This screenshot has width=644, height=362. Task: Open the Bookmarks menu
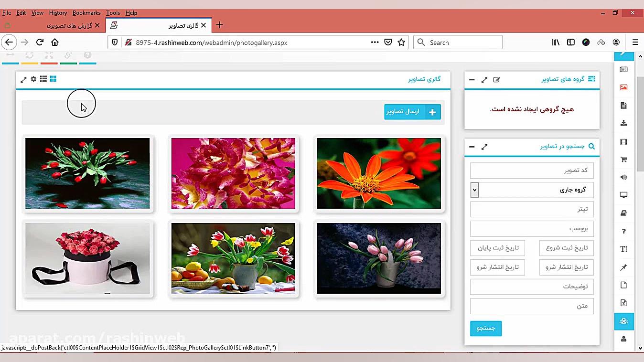coord(86,13)
